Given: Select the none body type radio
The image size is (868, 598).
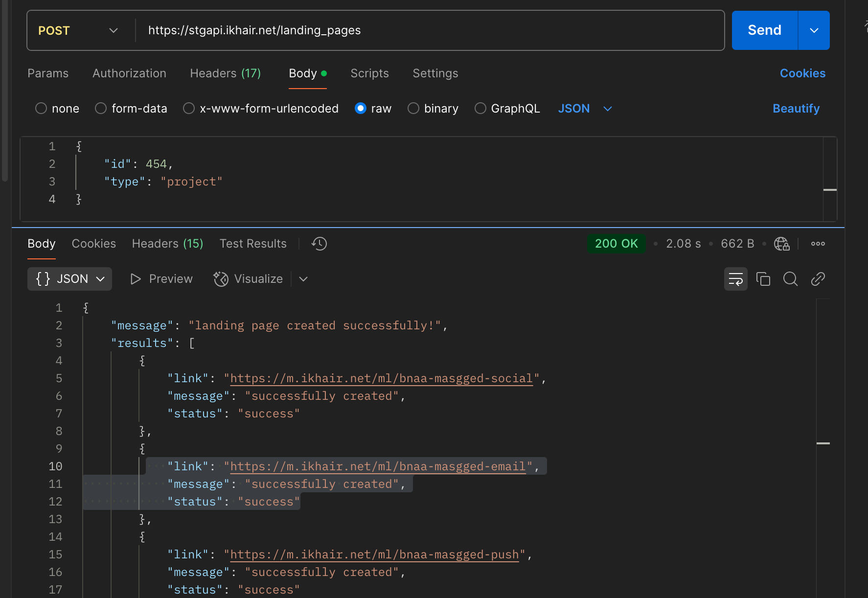Looking at the screenshot, I should [41, 108].
